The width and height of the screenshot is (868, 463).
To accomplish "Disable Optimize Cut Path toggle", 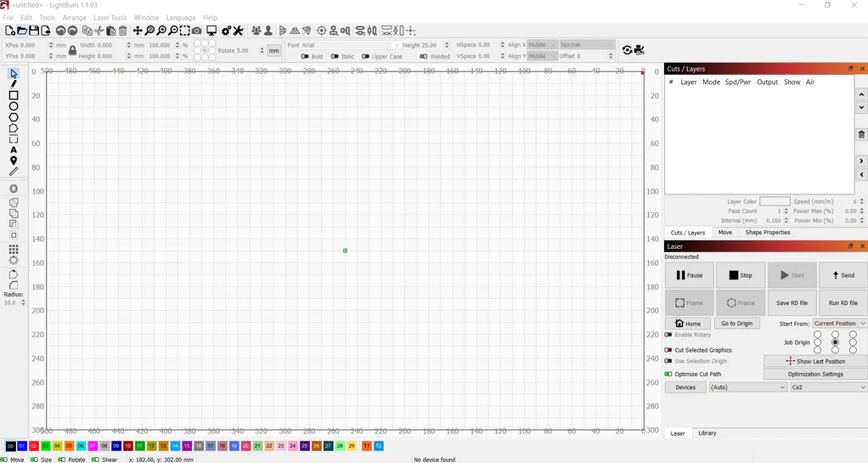I will (668, 374).
